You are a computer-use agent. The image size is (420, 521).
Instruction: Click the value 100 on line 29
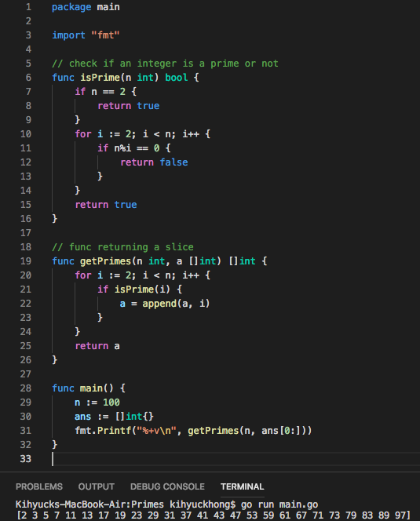111,403
